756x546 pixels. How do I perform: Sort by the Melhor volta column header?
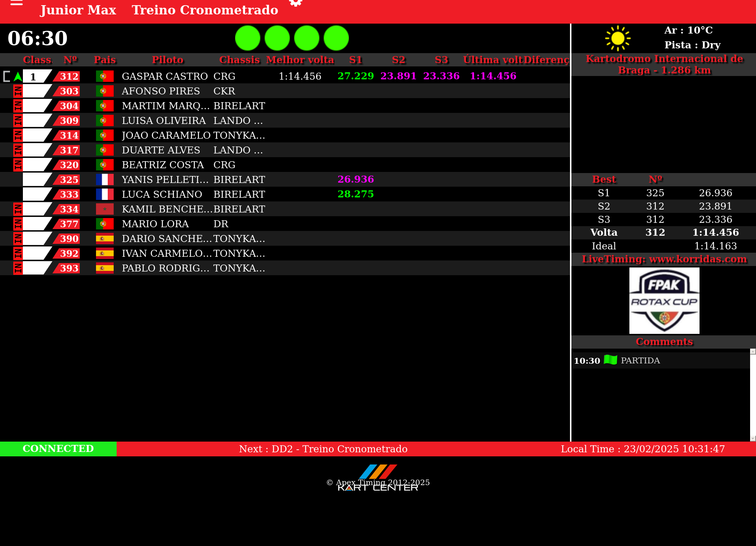coord(300,60)
